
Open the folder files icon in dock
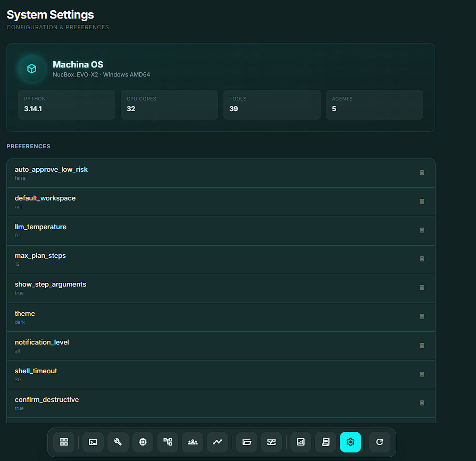pyautogui.click(x=247, y=442)
